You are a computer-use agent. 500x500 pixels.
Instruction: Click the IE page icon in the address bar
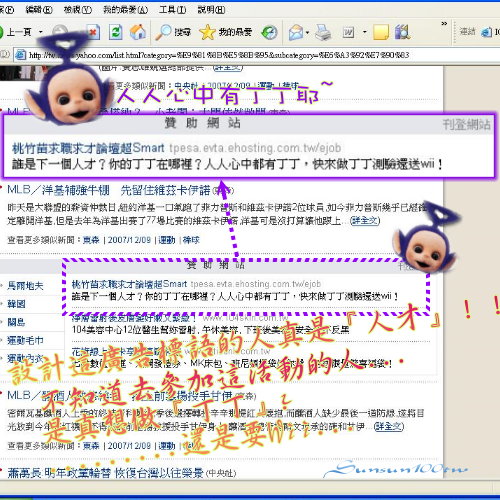[20, 55]
